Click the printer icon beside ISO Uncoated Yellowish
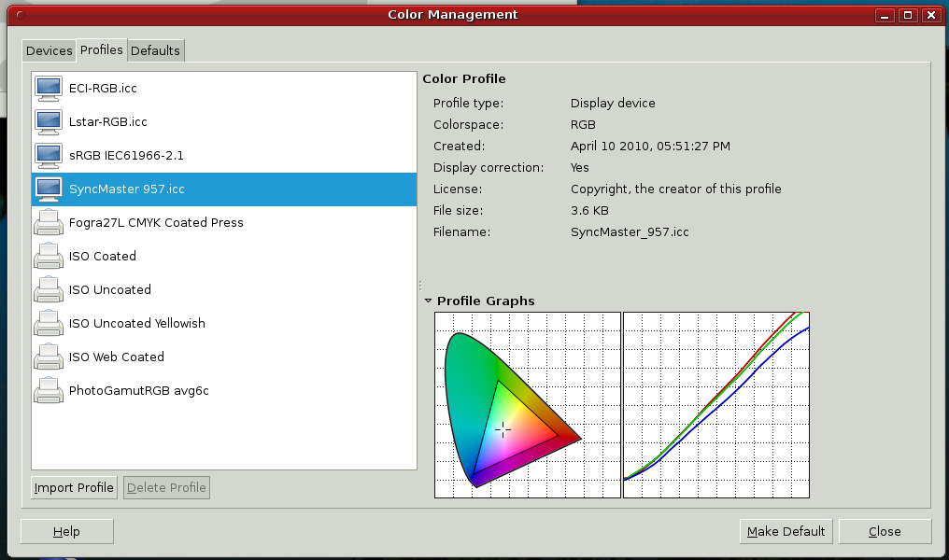Image resolution: width=949 pixels, height=560 pixels. point(49,324)
